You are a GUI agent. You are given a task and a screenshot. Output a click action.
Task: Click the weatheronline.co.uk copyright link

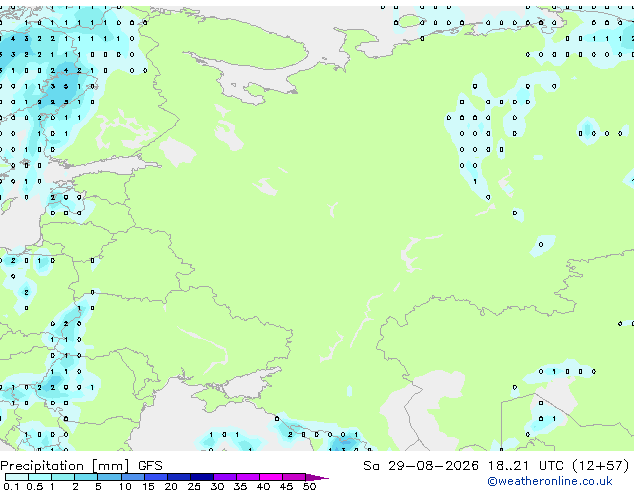tap(550, 481)
